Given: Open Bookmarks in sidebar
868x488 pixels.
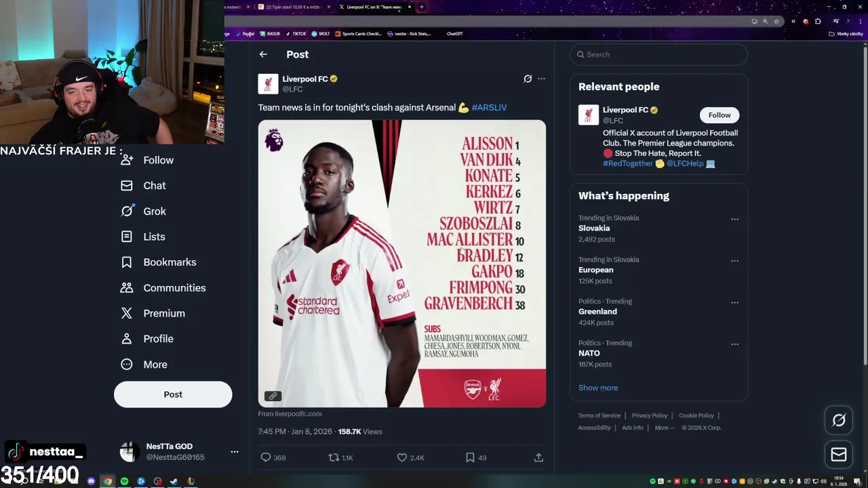Looking at the screenshot, I should pyautogui.click(x=159, y=262).
